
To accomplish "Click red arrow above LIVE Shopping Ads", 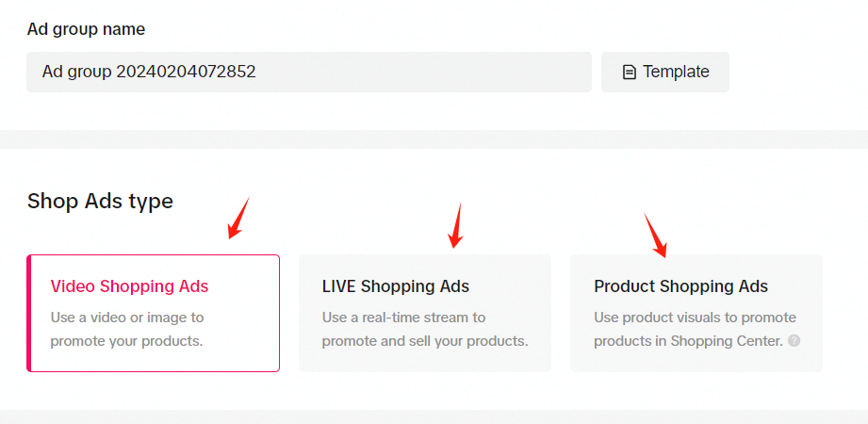I will click(x=456, y=225).
